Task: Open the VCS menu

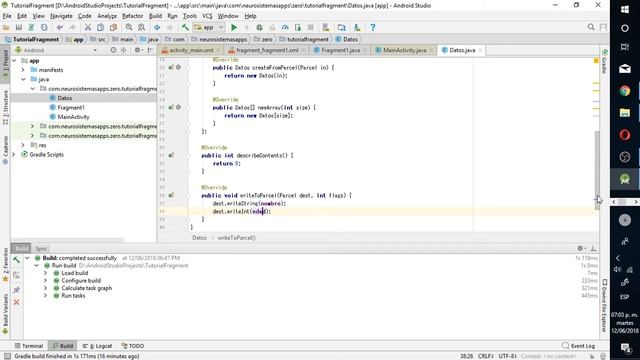Action: click(x=207, y=16)
